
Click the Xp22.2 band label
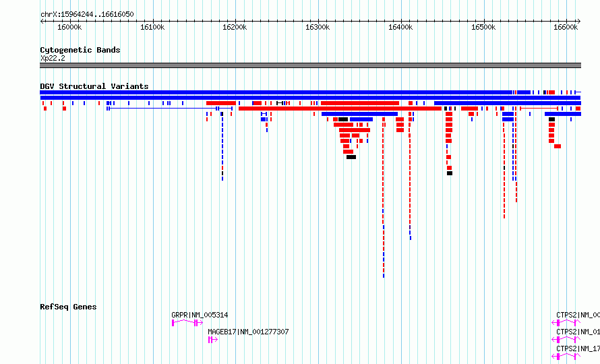coord(53,58)
